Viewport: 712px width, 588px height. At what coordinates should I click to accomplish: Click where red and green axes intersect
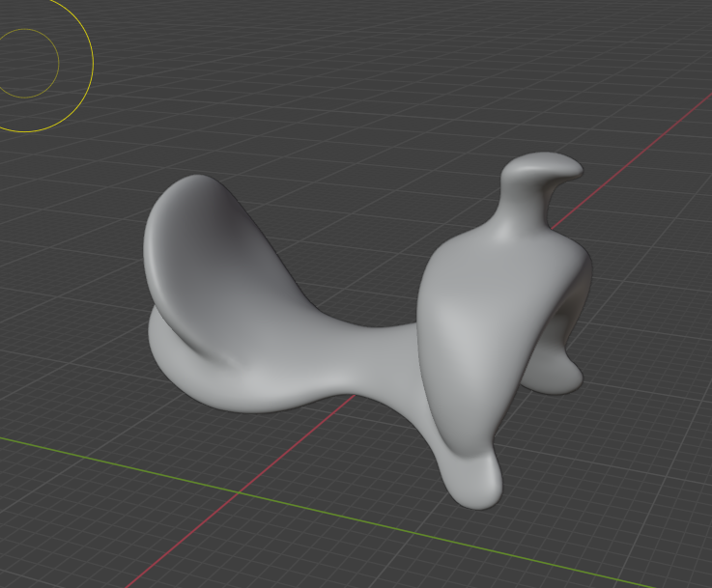click(238, 492)
